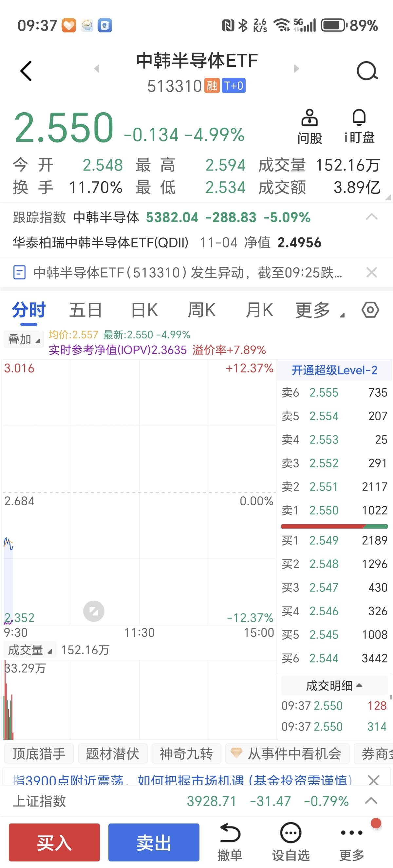Switch to 五日 tab
393x868 pixels.
tap(85, 310)
